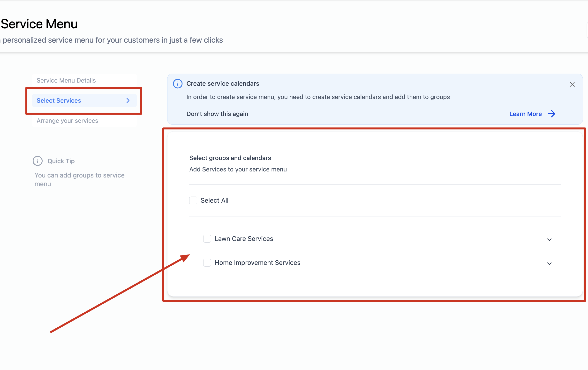This screenshot has width=588, height=370.
Task: Open the Arrange your services step
Action: pyautogui.click(x=68, y=121)
